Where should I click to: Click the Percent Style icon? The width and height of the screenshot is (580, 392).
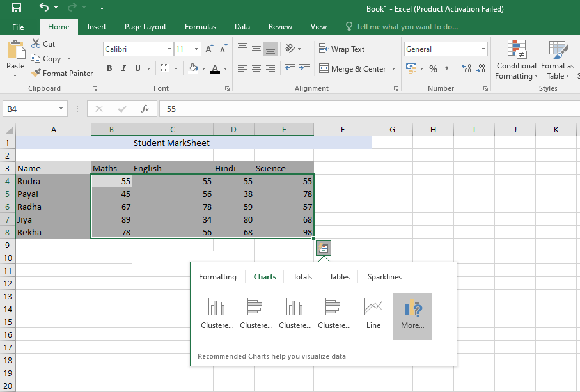coord(433,68)
